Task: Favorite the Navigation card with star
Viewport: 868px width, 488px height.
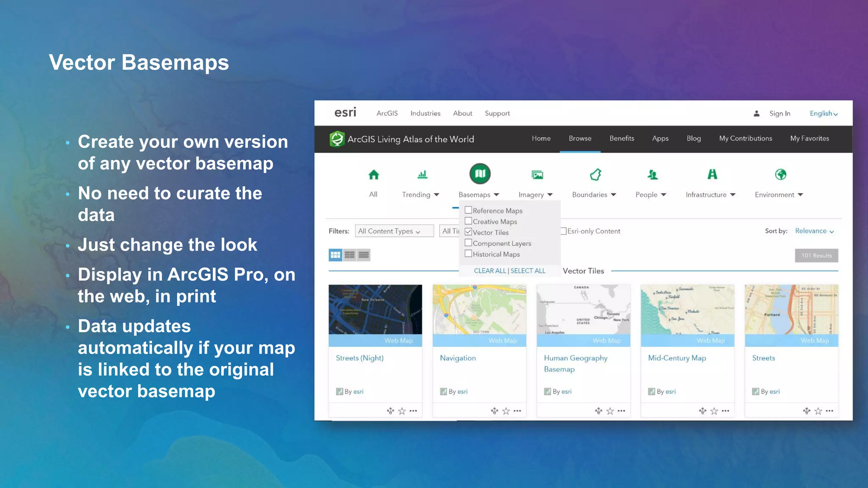Action: [x=506, y=411]
